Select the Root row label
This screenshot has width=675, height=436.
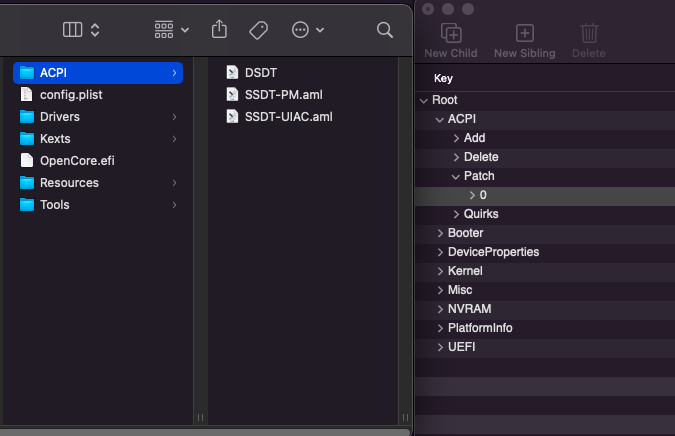[445, 100]
